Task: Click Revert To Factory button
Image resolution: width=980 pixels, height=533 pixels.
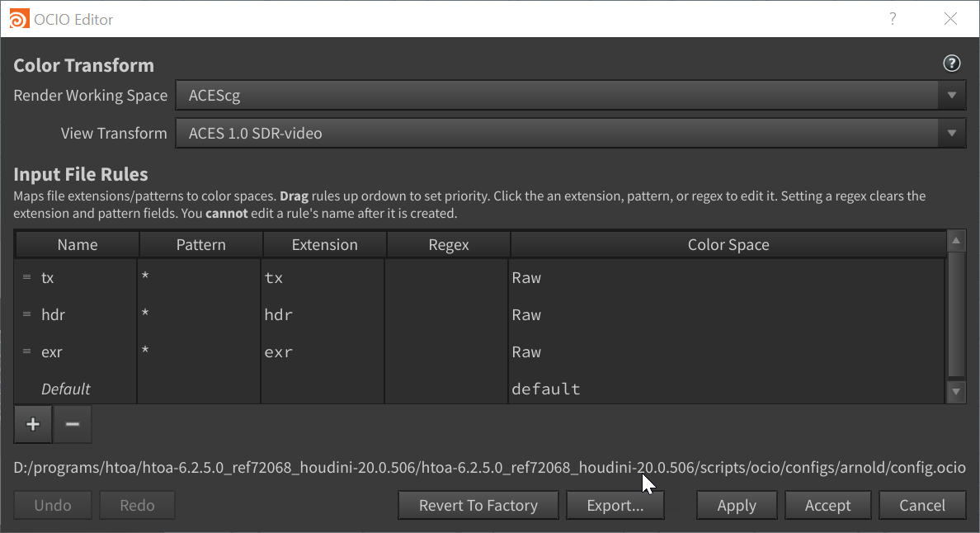Action: 478,505
